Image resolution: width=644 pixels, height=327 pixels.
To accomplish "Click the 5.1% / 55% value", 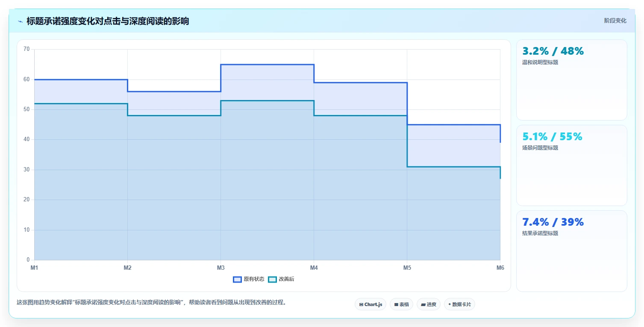I will coord(552,136).
